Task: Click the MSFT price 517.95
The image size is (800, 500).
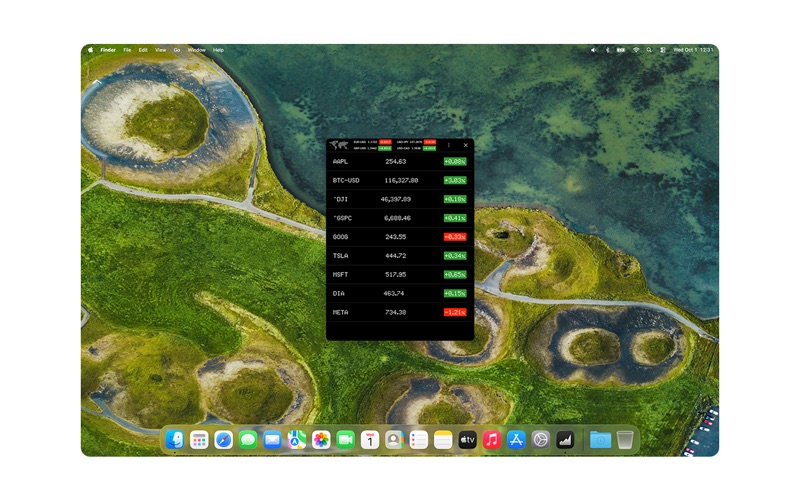Action: pyautogui.click(x=395, y=275)
